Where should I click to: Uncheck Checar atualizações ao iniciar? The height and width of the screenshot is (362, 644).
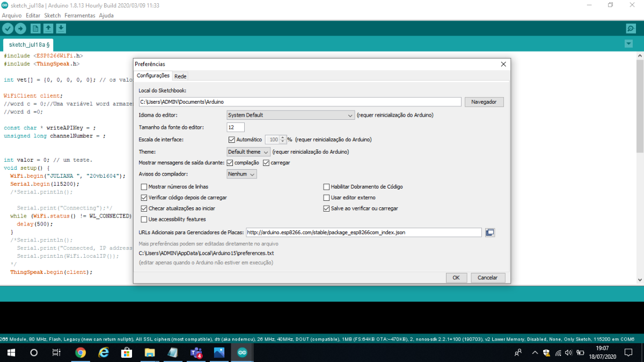click(x=144, y=208)
